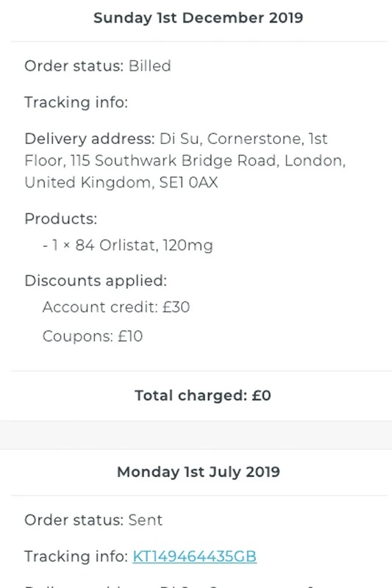This screenshot has width=392, height=588.
Task: Click the grey separator between the two orders
Action: 196,435
